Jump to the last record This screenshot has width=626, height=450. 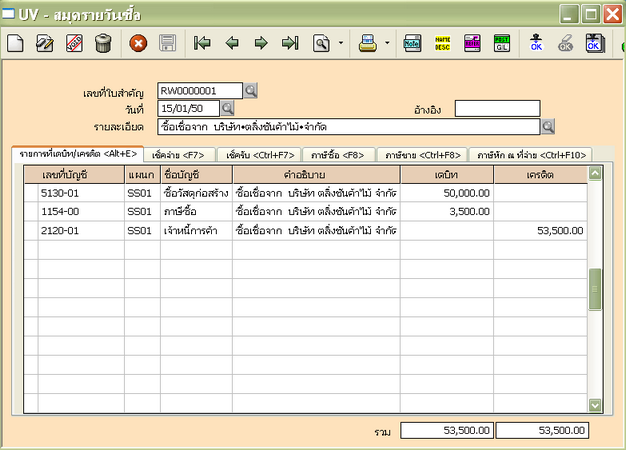click(290, 43)
